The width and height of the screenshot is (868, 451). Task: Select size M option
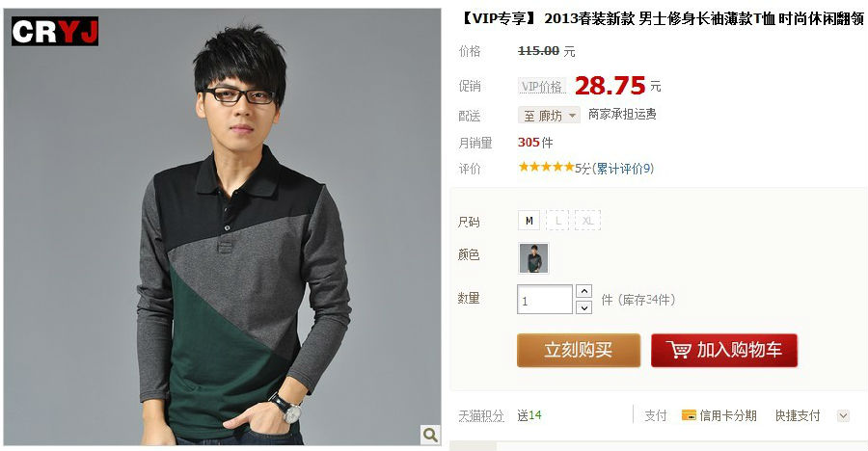[x=529, y=221]
